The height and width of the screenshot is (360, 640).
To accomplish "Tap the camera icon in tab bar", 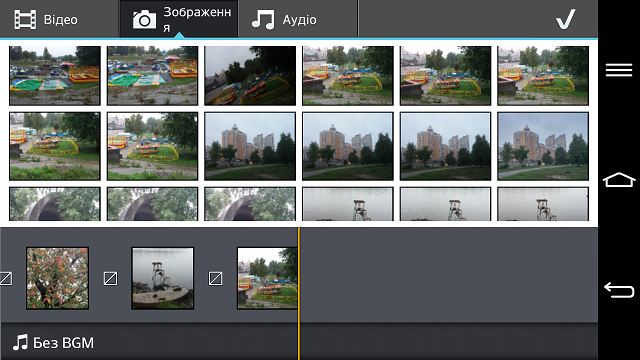I will click(144, 20).
